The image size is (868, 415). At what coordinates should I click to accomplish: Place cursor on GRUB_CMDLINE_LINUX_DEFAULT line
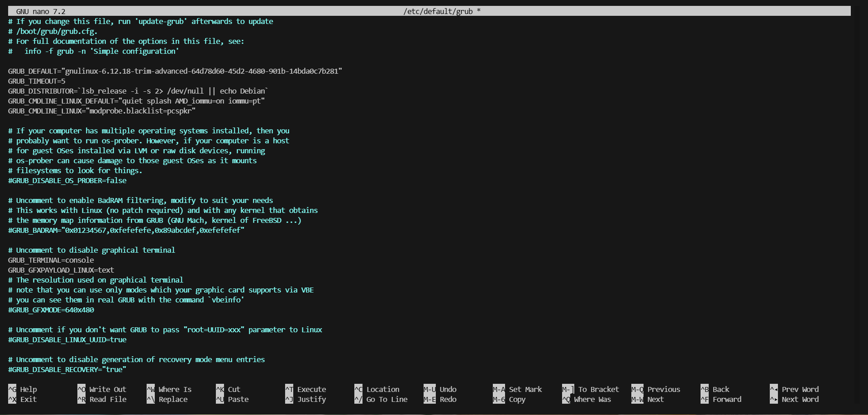click(x=136, y=101)
